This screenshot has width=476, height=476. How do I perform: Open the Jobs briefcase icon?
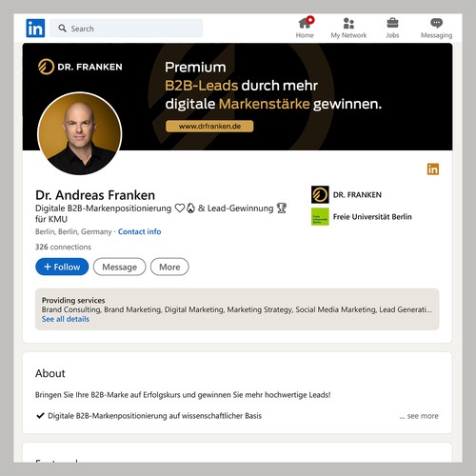coord(392,23)
